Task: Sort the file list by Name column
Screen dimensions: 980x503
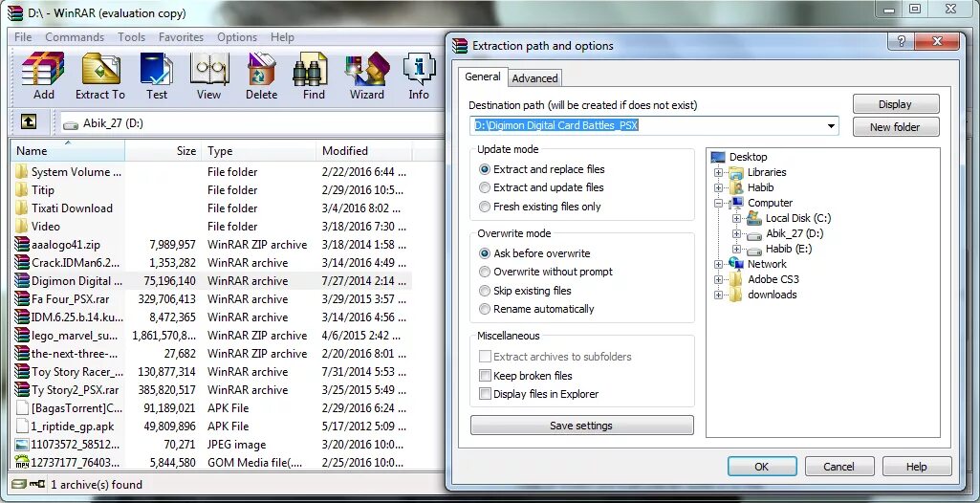Action: [68, 150]
